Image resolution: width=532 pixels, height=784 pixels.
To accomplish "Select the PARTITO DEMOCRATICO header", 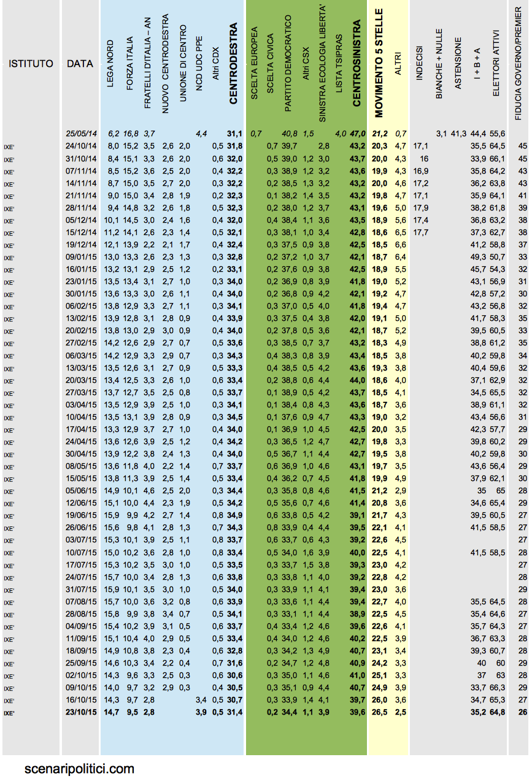I will click(x=288, y=63).
